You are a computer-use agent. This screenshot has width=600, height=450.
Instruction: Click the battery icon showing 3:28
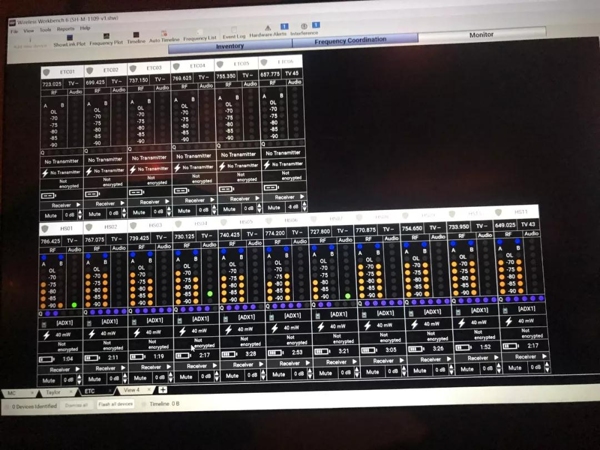point(229,354)
